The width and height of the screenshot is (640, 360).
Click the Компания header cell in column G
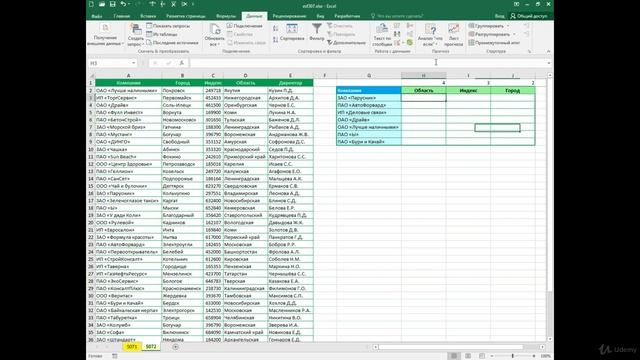369,90
